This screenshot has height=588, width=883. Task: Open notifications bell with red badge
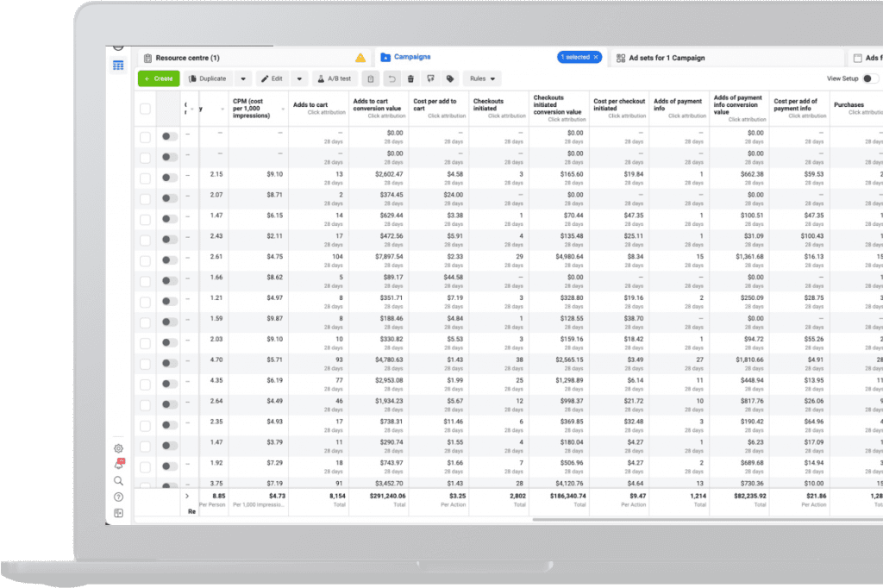(119, 464)
